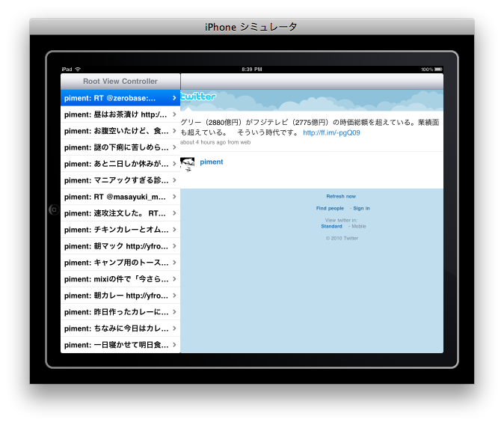Click chevron on 'ちなみに今日は' row
The height and width of the screenshot is (425, 504).
click(174, 328)
